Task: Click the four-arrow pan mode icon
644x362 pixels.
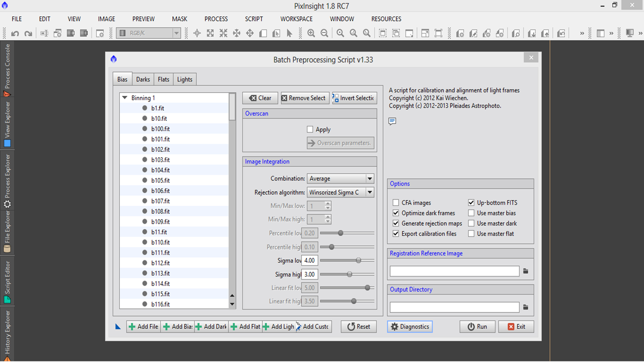Action: click(250, 33)
